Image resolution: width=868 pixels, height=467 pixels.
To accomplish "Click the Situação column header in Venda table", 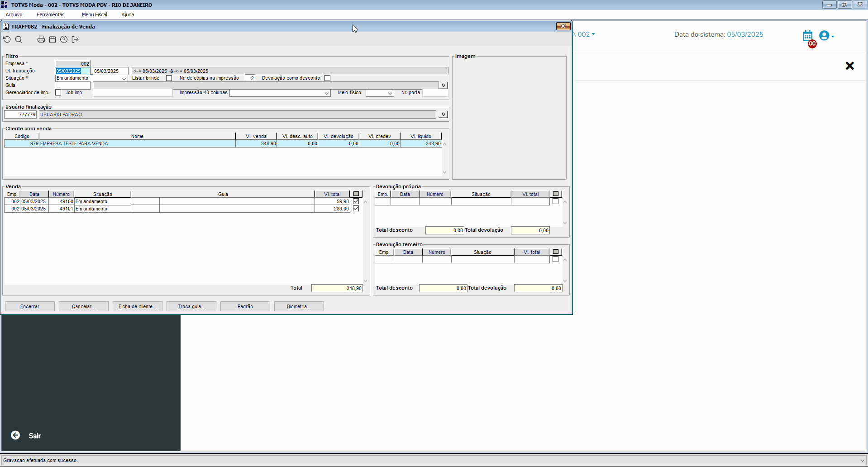I will pyautogui.click(x=103, y=194).
